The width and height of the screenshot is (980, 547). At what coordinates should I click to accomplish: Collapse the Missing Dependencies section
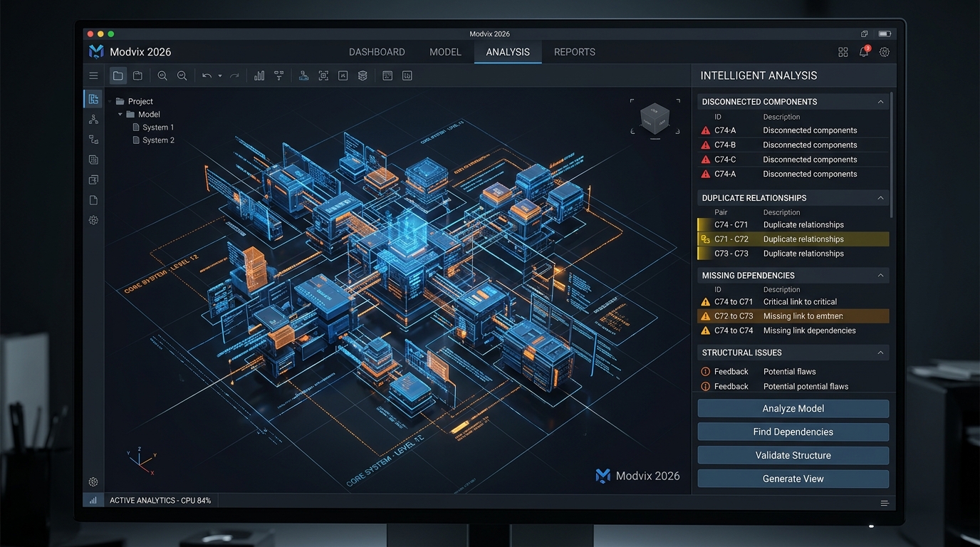[x=880, y=276]
